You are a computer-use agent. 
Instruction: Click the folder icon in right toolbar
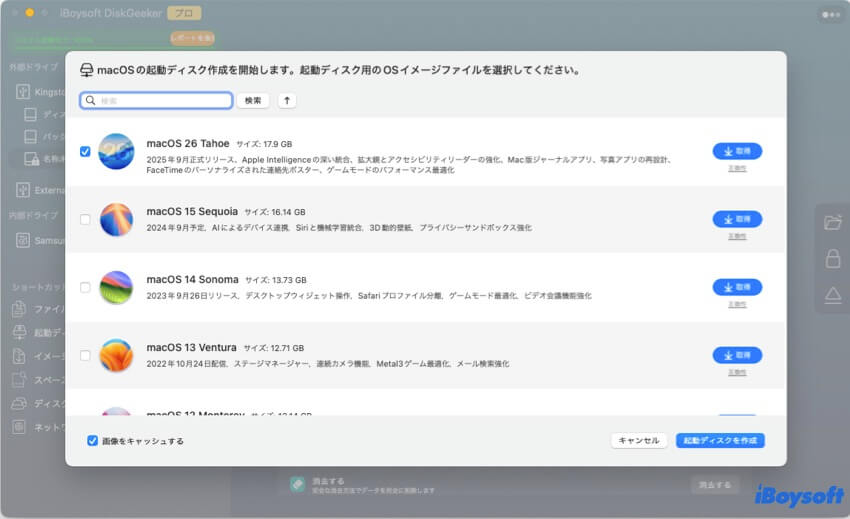point(832,223)
